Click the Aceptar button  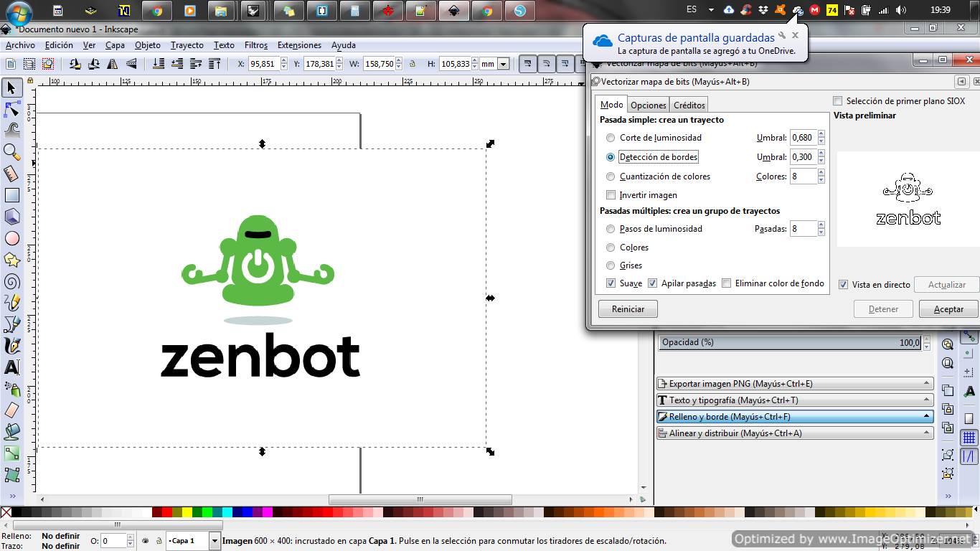click(x=948, y=309)
